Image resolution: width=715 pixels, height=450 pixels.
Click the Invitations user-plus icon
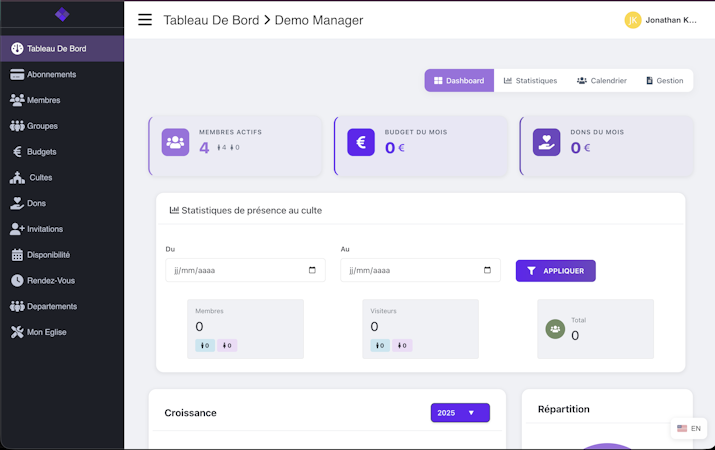click(x=17, y=229)
